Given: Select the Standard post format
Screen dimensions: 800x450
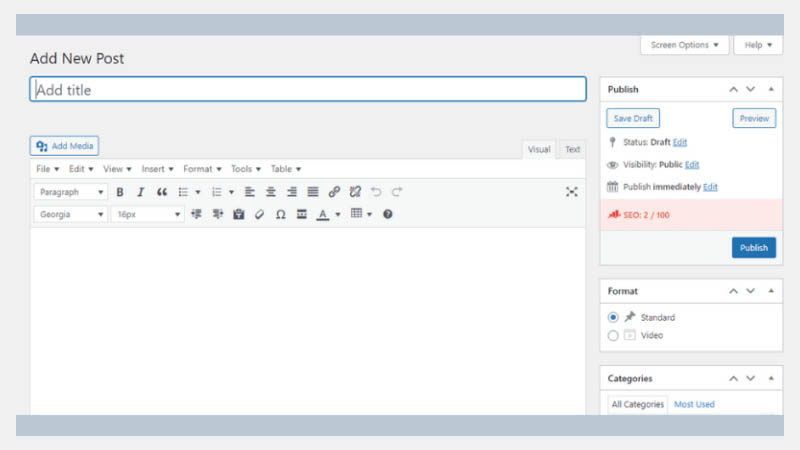Looking at the screenshot, I should pyautogui.click(x=614, y=317).
